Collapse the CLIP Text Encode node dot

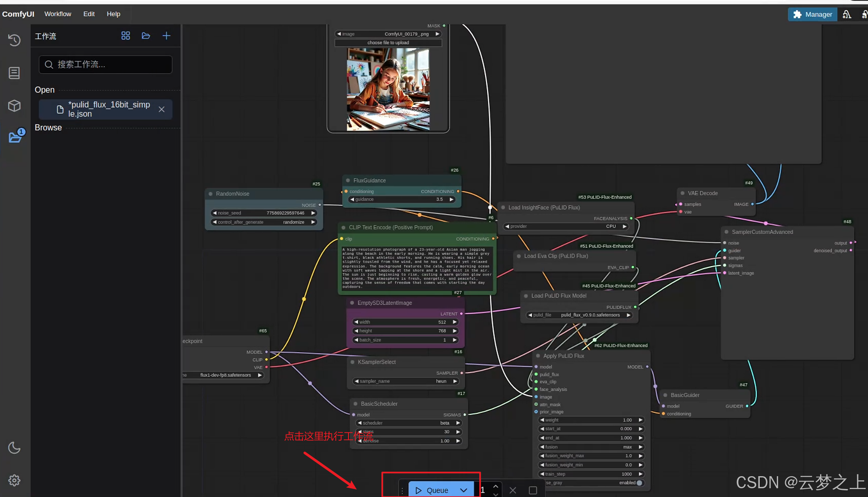(x=343, y=228)
